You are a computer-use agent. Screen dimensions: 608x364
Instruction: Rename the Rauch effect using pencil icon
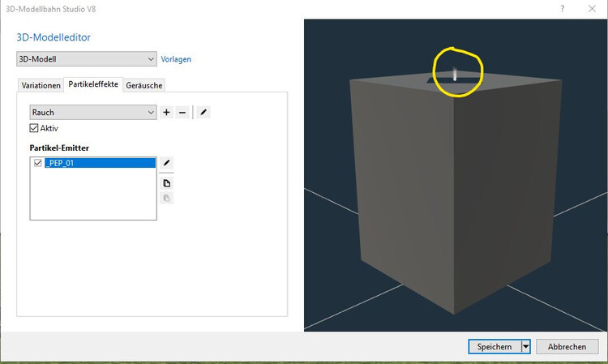point(203,113)
